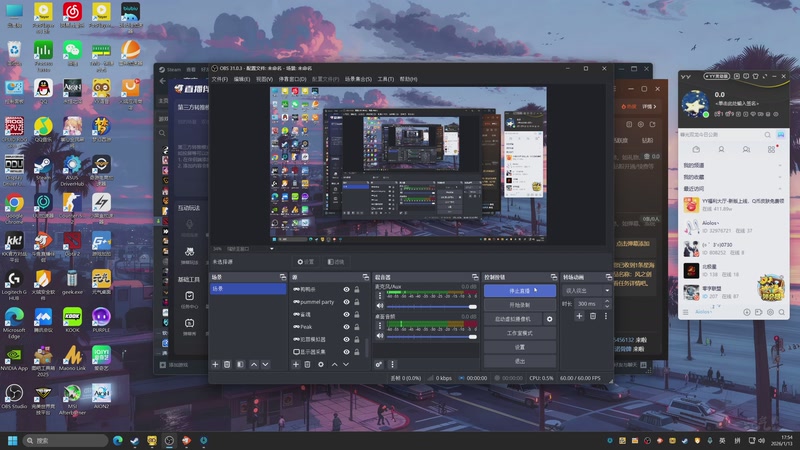Click 工作室模式 studio mode button

tap(520, 333)
